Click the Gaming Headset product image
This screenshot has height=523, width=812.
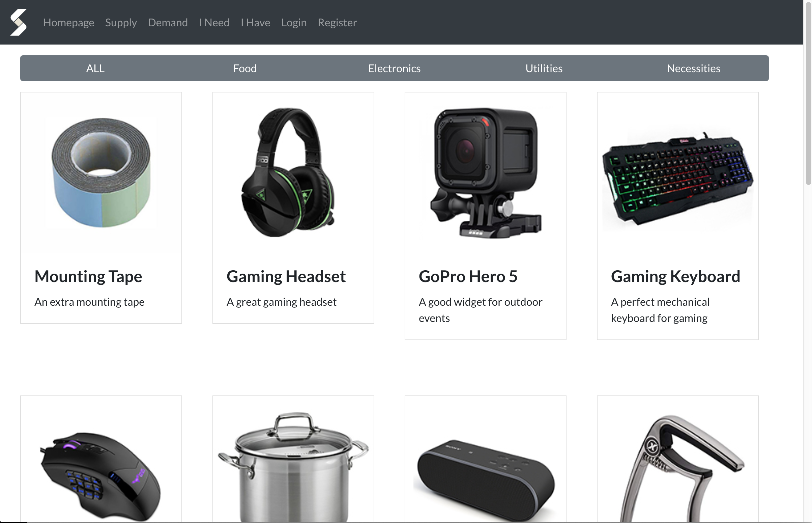tap(293, 172)
